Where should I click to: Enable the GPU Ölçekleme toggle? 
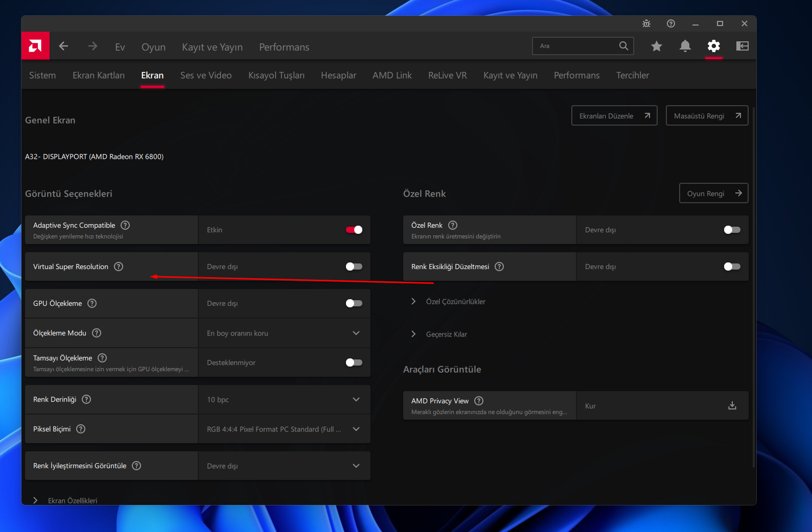(x=354, y=303)
